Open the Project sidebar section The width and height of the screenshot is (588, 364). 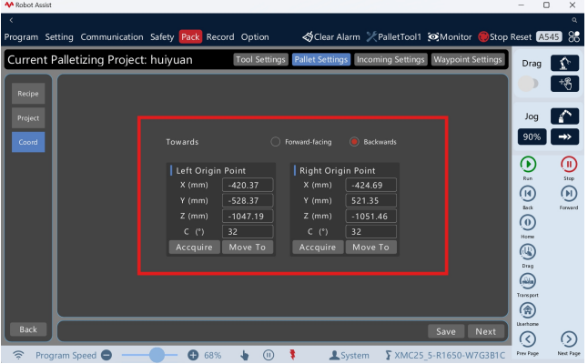pyautogui.click(x=28, y=118)
